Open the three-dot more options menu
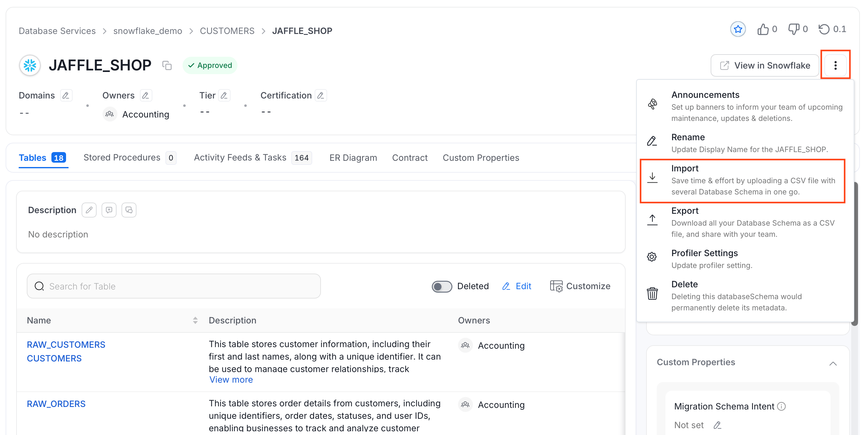This screenshot has width=868, height=435. click(x=835, y=65)
